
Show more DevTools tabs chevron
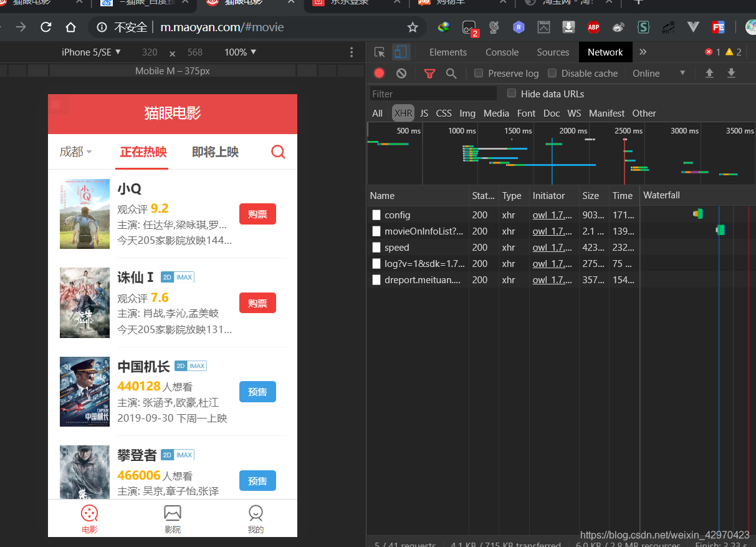click(643, 52)
